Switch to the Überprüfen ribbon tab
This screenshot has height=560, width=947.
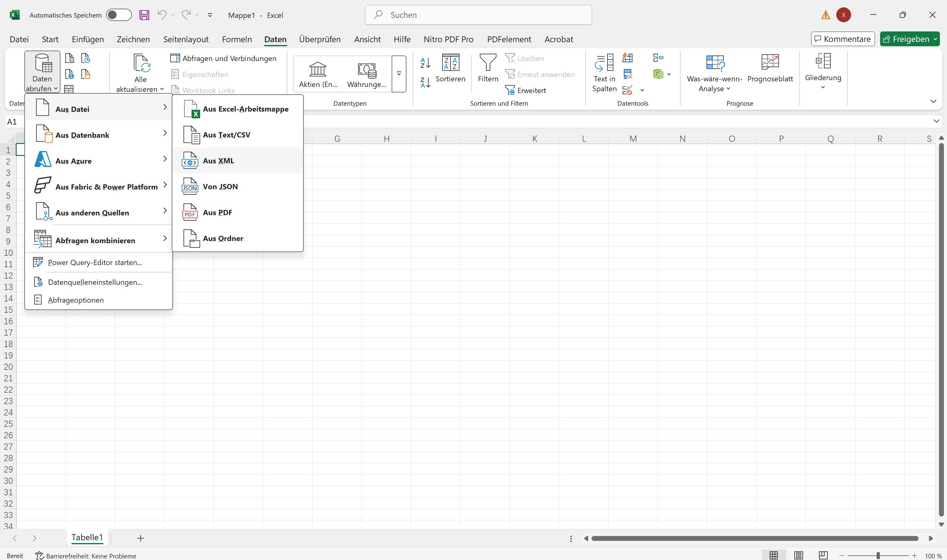coord(320,39)
